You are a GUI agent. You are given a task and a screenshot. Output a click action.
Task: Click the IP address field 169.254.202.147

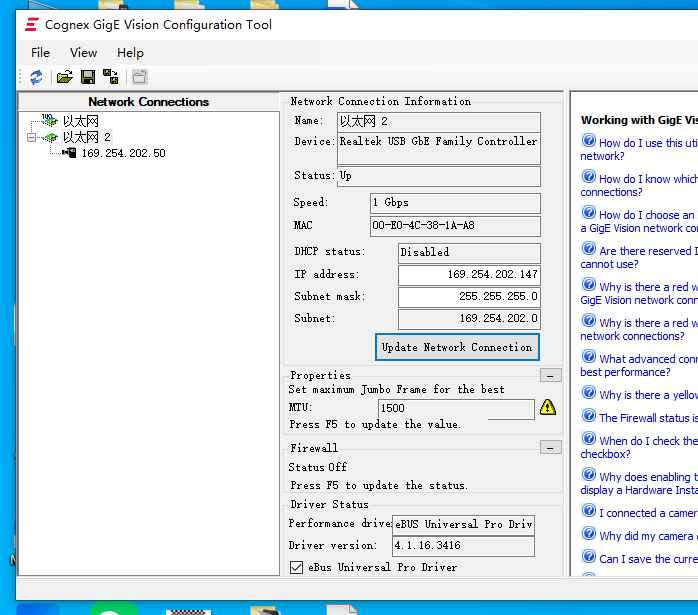click(x=469, y=275)
